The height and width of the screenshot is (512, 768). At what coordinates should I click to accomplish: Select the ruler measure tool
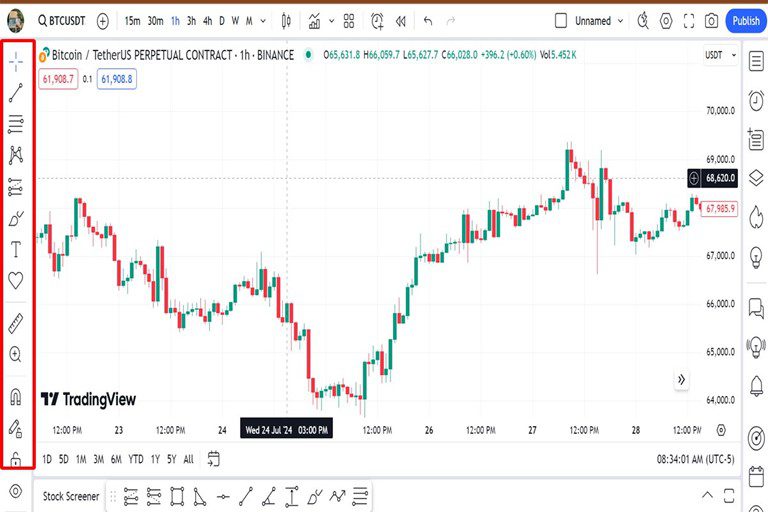coord(16,324)
